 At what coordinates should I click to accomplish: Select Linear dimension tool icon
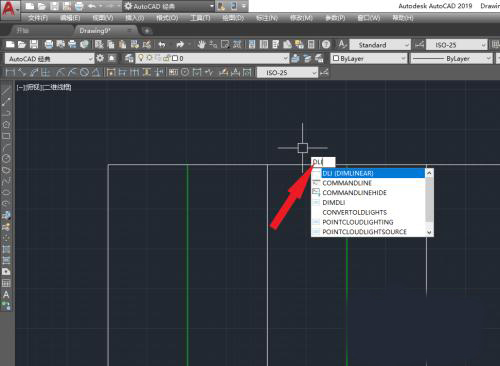click(10, 72)
